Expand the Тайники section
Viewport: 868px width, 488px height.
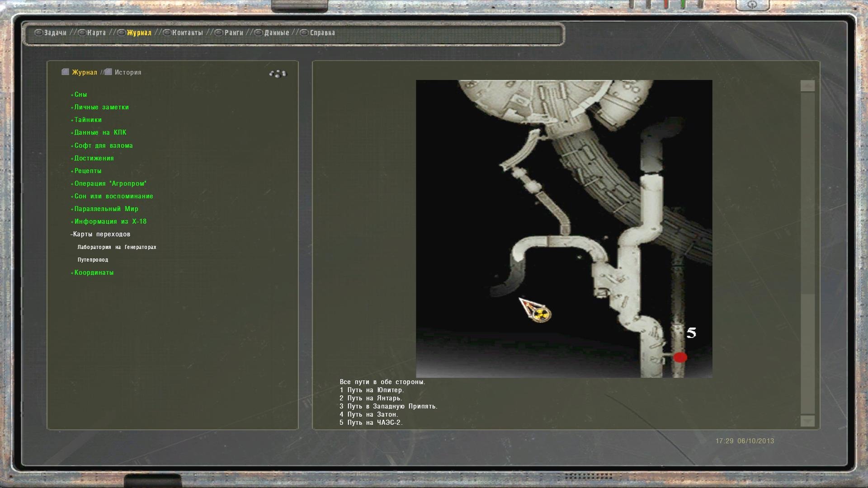point(88,120)
